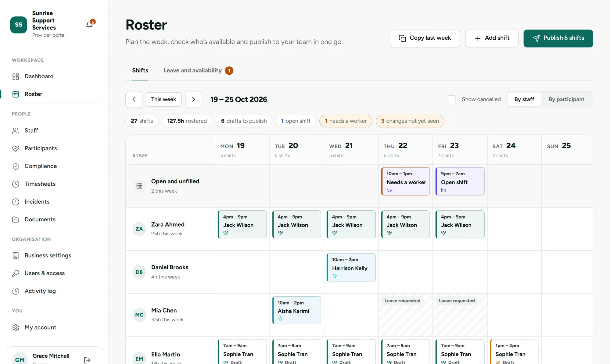Switch view to By participant
Image resolution: width=610 pixels, height=364 pixels.
tap(566, 99)
